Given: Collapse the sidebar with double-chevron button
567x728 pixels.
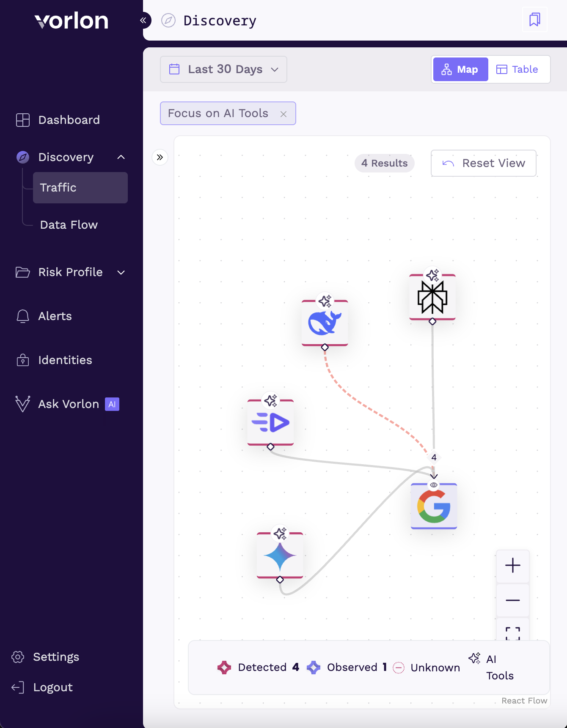Looking at the screenshot, I should 143,20.
